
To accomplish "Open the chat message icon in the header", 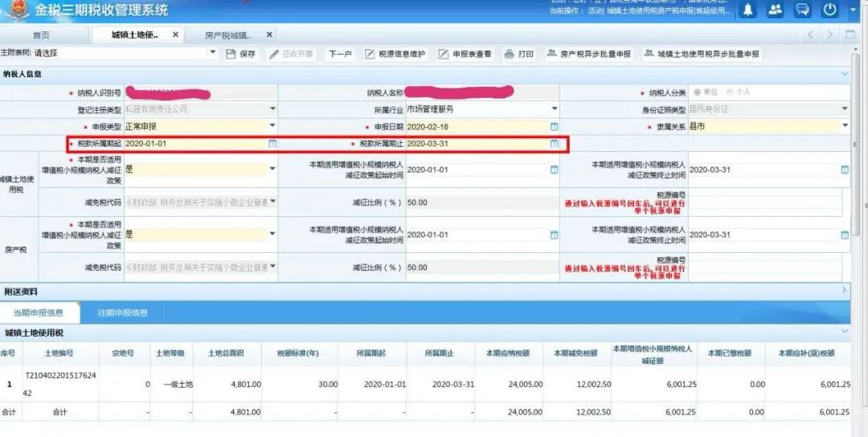I will 802,10.
